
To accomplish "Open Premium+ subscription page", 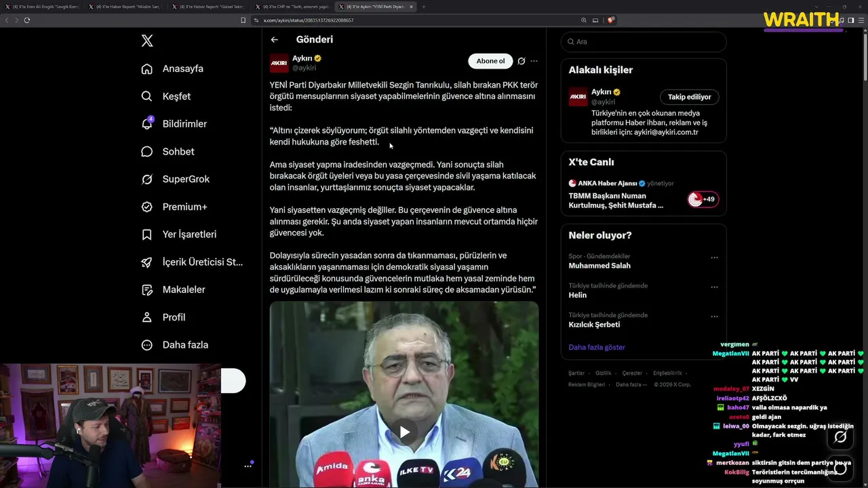I will click(174, 207).
